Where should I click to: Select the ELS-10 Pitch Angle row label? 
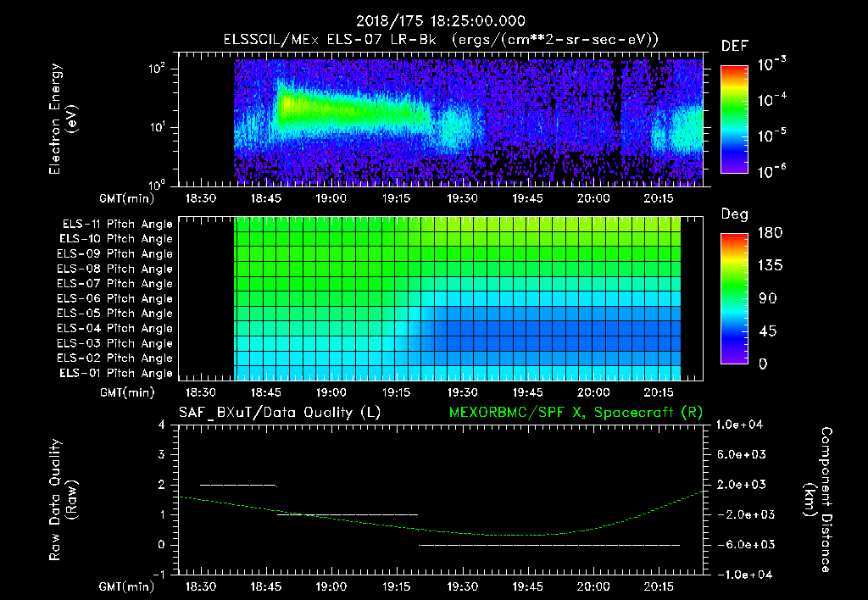coord(115,239)
